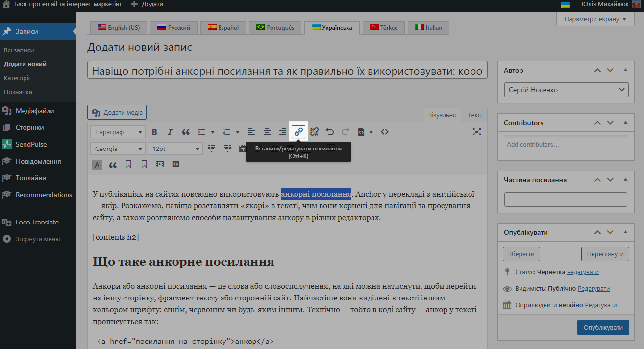The height and width of the screenshot is (349, 644).
Task: Collapse the admin menu with Згорнути меню
Action: tap(38, 239)
